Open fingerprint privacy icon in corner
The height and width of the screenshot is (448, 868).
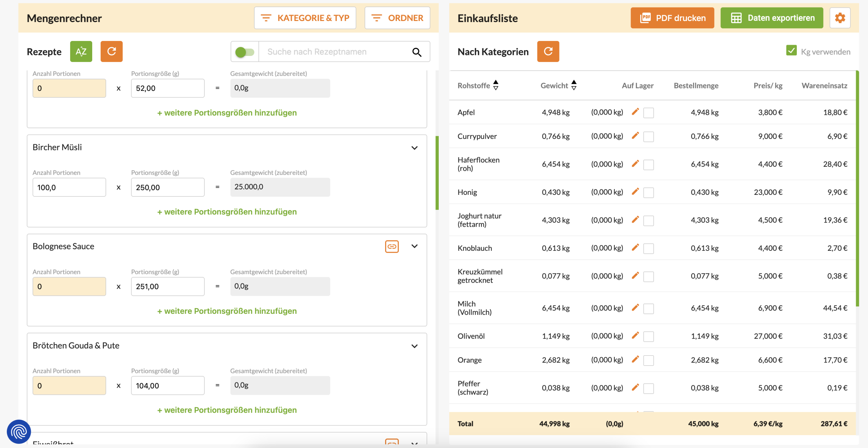(x=19, y=431)
